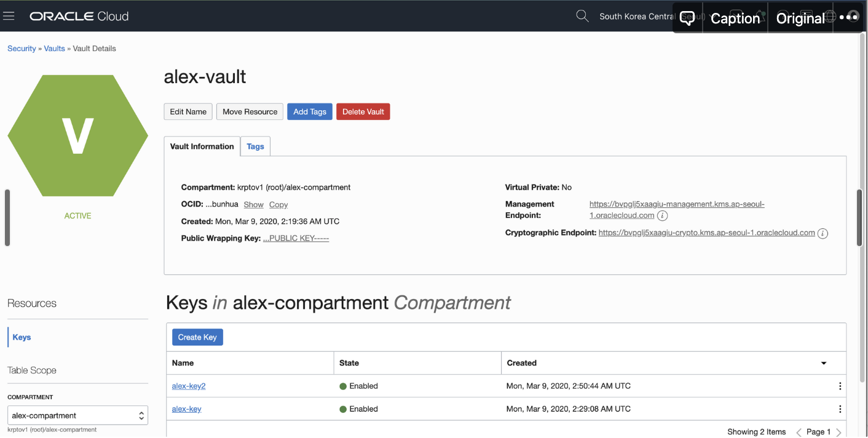Viewport: 868px width, 438px height.
Task: Open the Compartment dropdown alex-compartment
Action: coord(77,415)
